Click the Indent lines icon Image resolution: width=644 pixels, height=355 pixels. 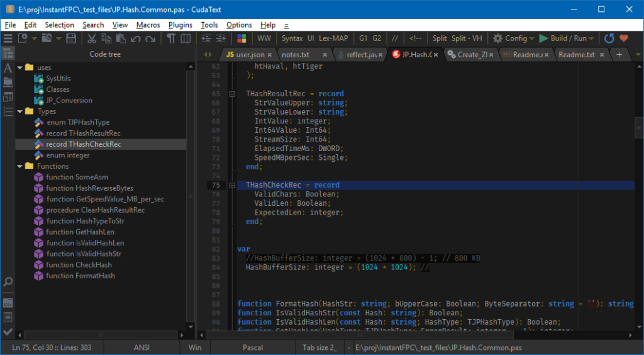click(206, 38)
